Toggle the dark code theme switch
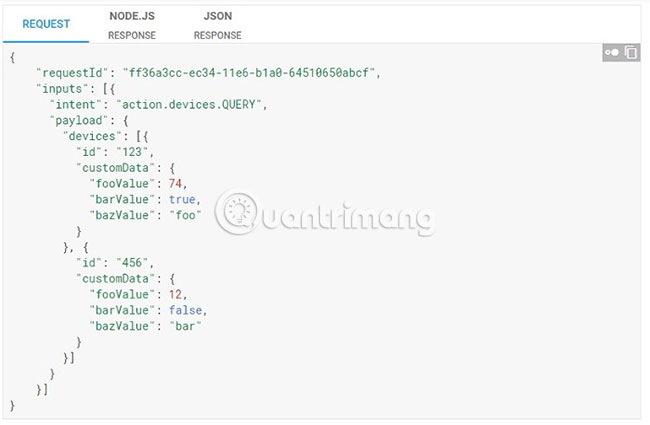The image size is (650, 425). point(611,53)
